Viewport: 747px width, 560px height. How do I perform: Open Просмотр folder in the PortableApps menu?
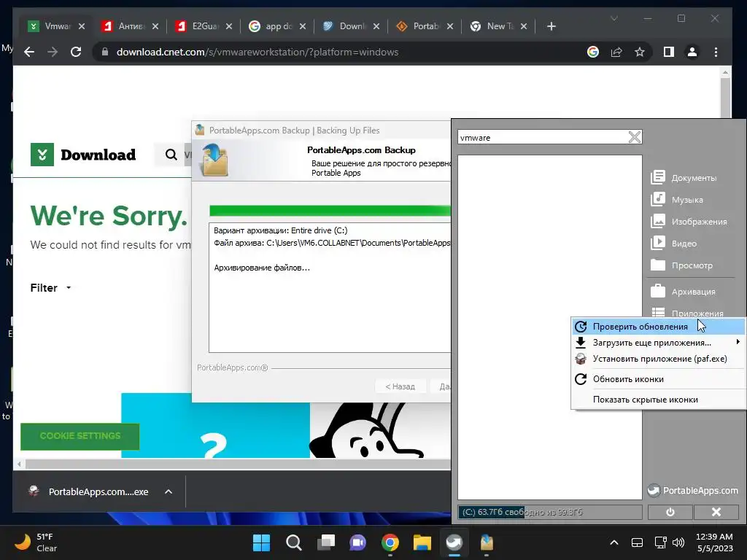pyautogui.click(x=682, y=265)
